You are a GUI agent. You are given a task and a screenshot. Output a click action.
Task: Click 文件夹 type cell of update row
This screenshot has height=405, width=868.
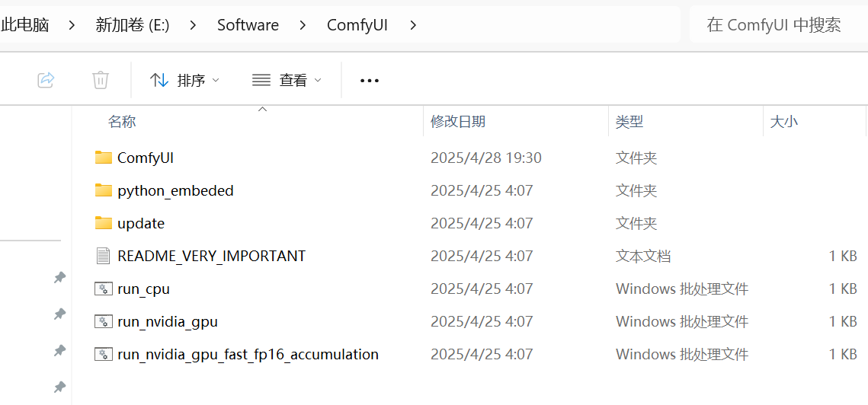[636, 224]
